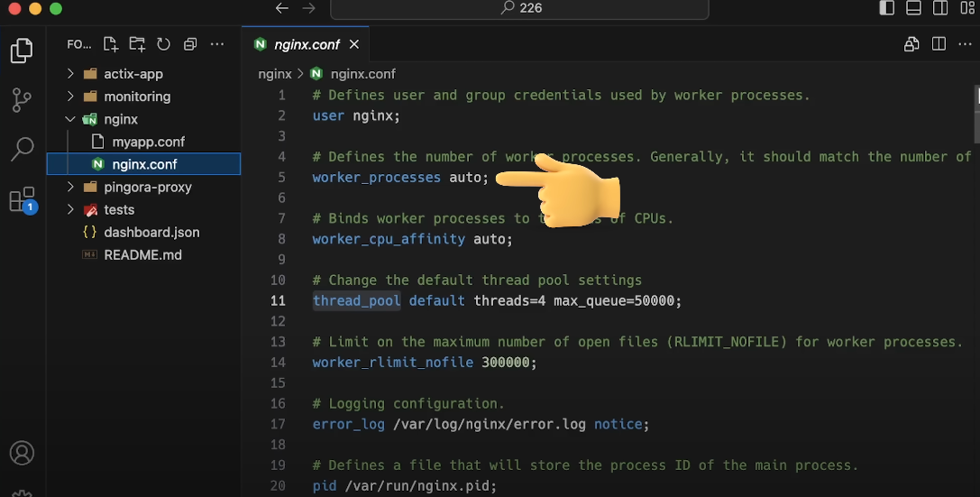Open the Extensions view with badge
The image size is (980, 497).
(x=23, y=200)
